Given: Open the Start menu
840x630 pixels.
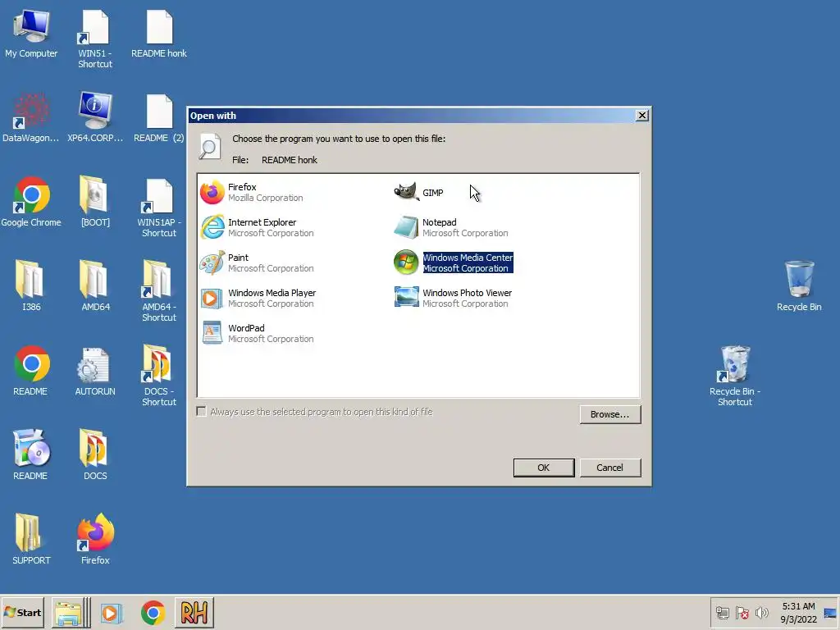Looking at the screenshot, I should (22, 612).
